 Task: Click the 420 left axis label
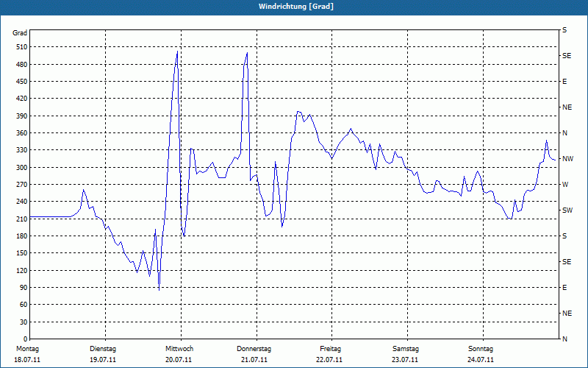[22, 99]
